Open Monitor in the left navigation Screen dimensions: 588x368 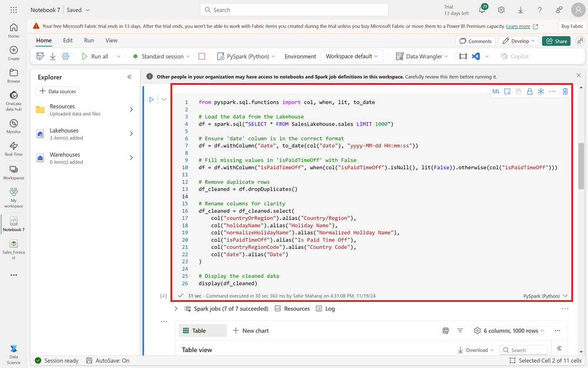pos(14,126)
